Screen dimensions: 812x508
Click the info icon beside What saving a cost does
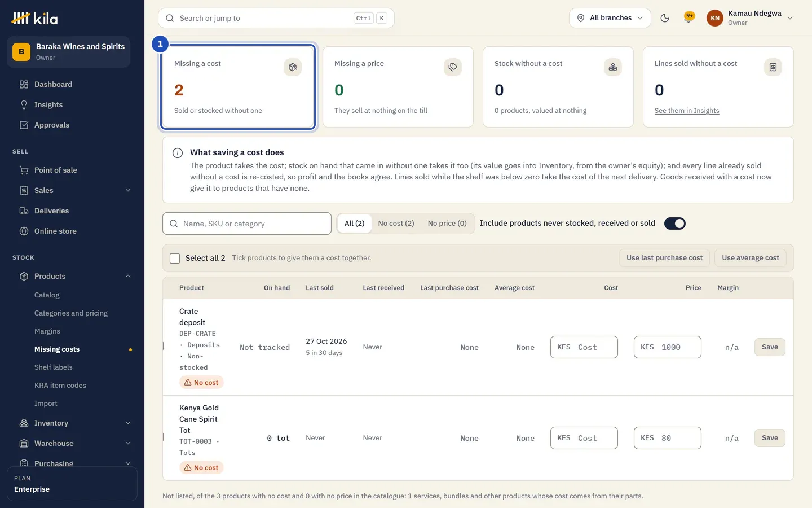(178, 153)
